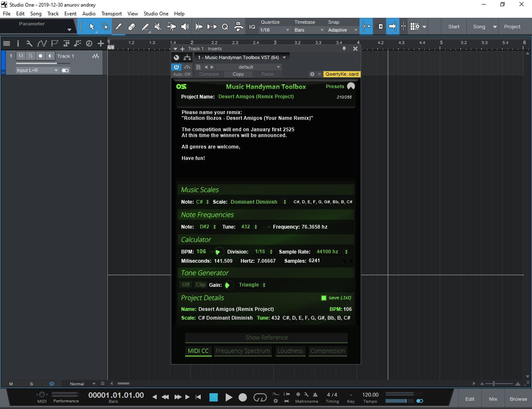
Task: Add tracks with the plus icon
Action: pyautogui.click(x=101, y=43)
